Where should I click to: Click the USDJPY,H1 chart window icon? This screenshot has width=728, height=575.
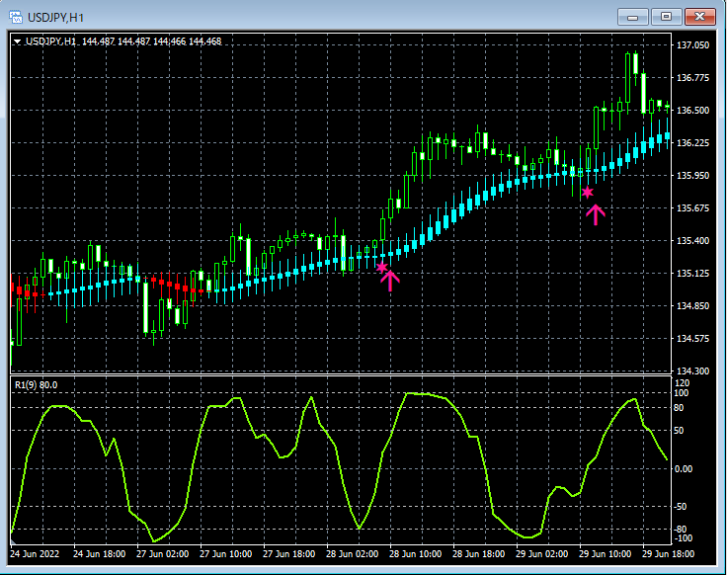(x=16, y=17)
